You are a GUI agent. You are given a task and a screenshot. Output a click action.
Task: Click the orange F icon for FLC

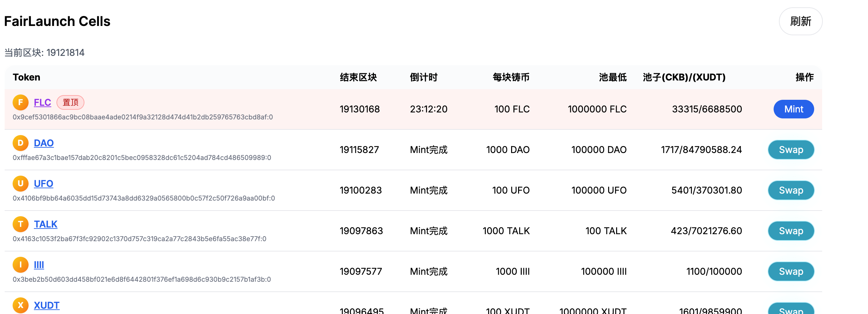(21, 102)
